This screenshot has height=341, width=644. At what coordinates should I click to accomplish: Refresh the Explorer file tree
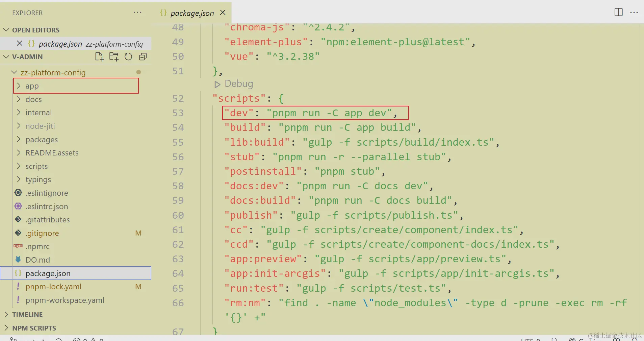(128, 57)
